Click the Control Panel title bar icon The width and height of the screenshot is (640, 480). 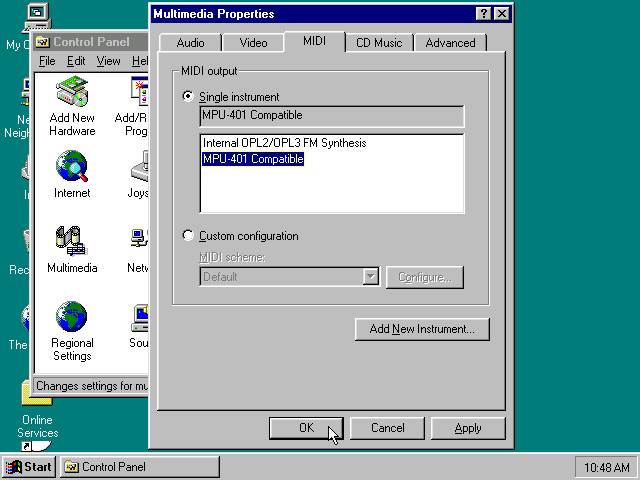(42, 42)
